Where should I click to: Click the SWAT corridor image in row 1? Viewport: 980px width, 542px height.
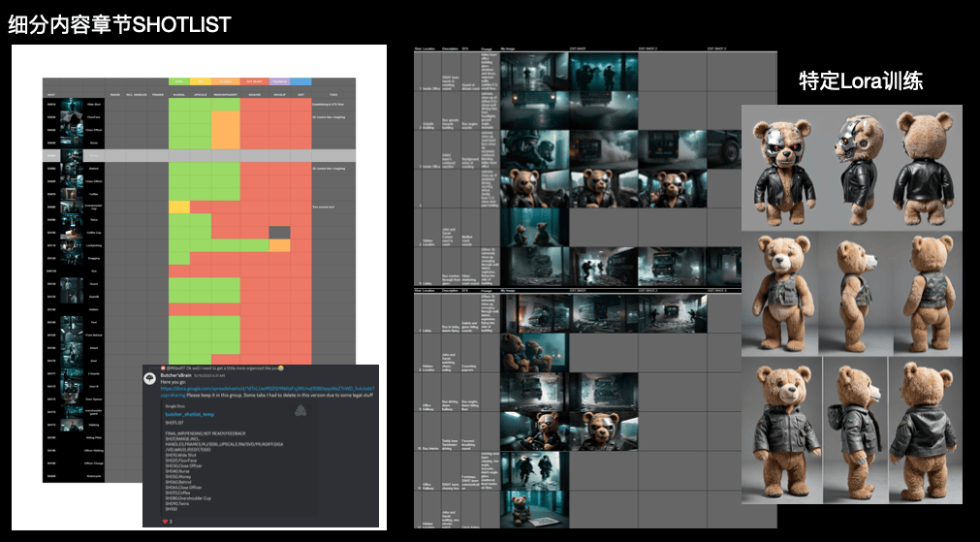532,71
